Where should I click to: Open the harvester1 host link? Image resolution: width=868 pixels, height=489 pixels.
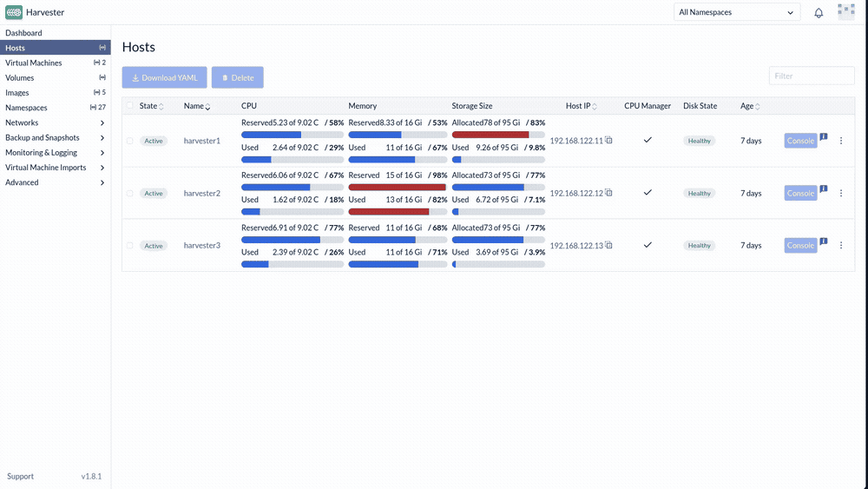[x=202, y=141]
